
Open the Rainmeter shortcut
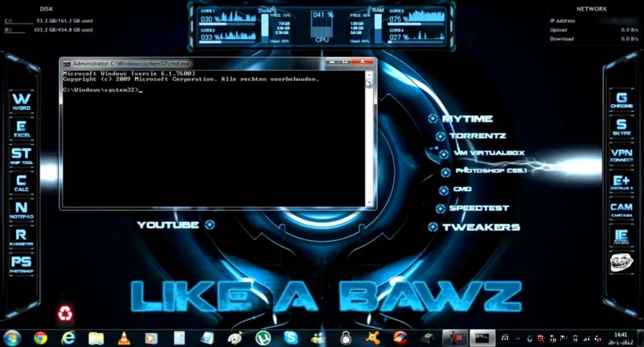pos(21,237)
